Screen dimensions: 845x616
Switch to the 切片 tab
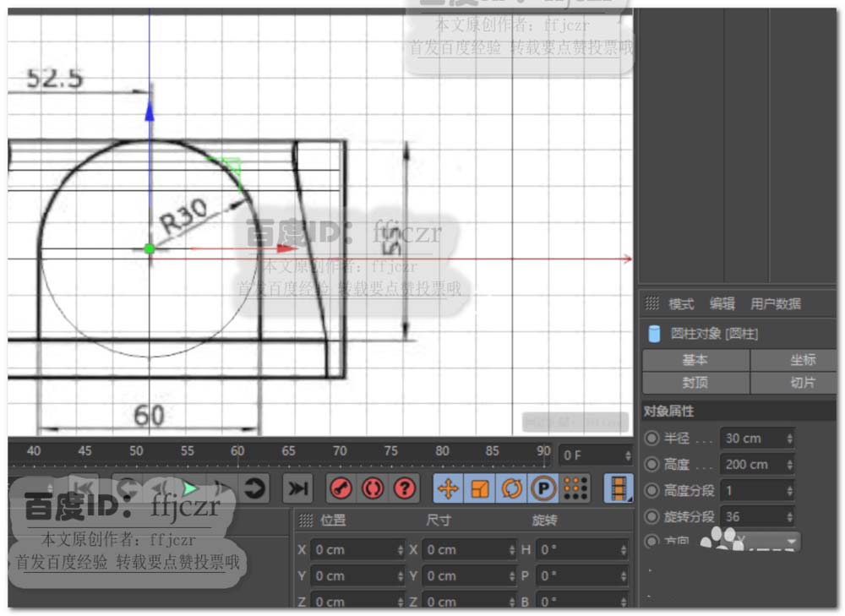pyautogui.click(x=793, y=383)
